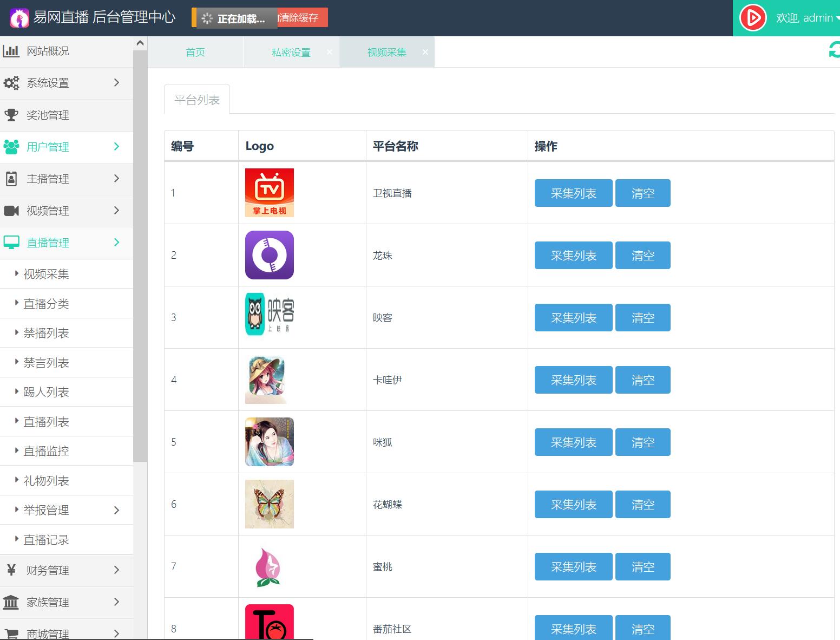
Task: Click the 龙珠 platform logo thumbnail
Action: (269, 255)
